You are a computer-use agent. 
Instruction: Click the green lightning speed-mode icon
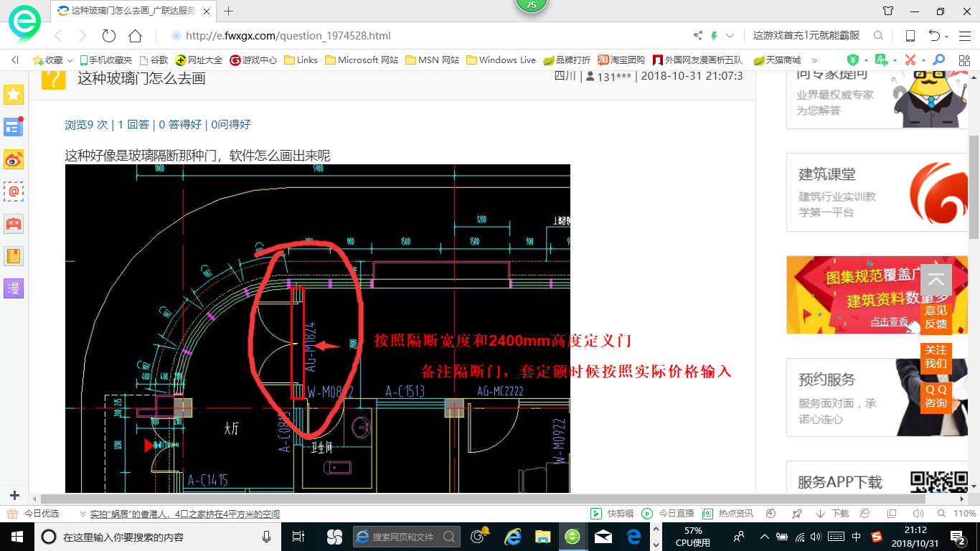coord(714,36)
